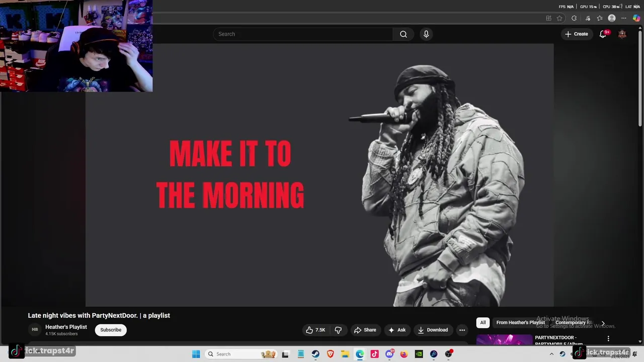Open Copilot sidebar icon
Image resolution: width=644 pixels, height=362 pixels.
[x=636, y=18]
